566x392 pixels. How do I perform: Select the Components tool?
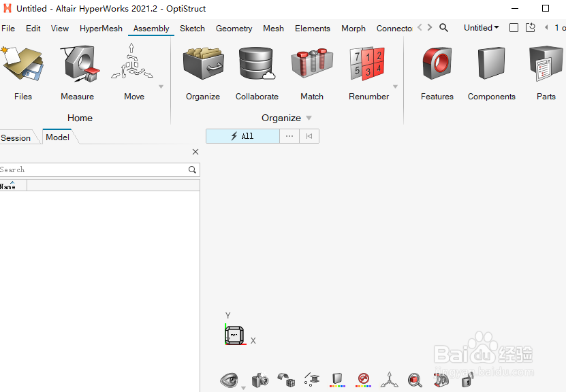[x=491, y=71]
